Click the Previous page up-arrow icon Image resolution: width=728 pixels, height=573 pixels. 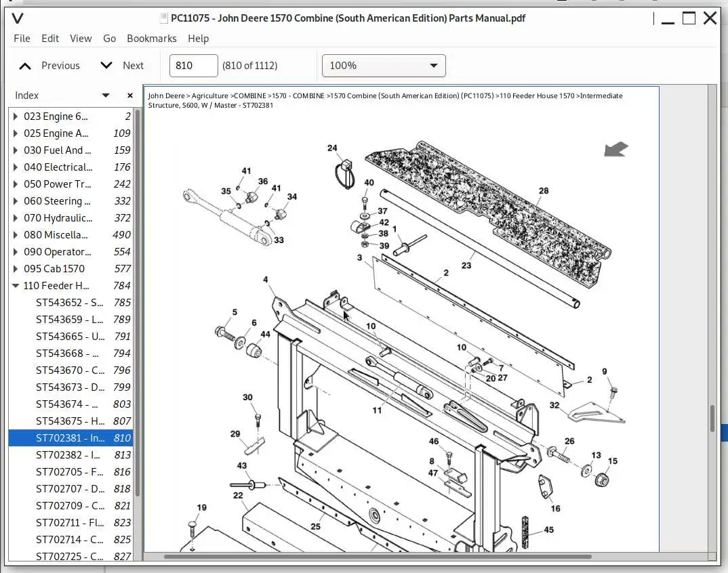click(x=25, y=66)
